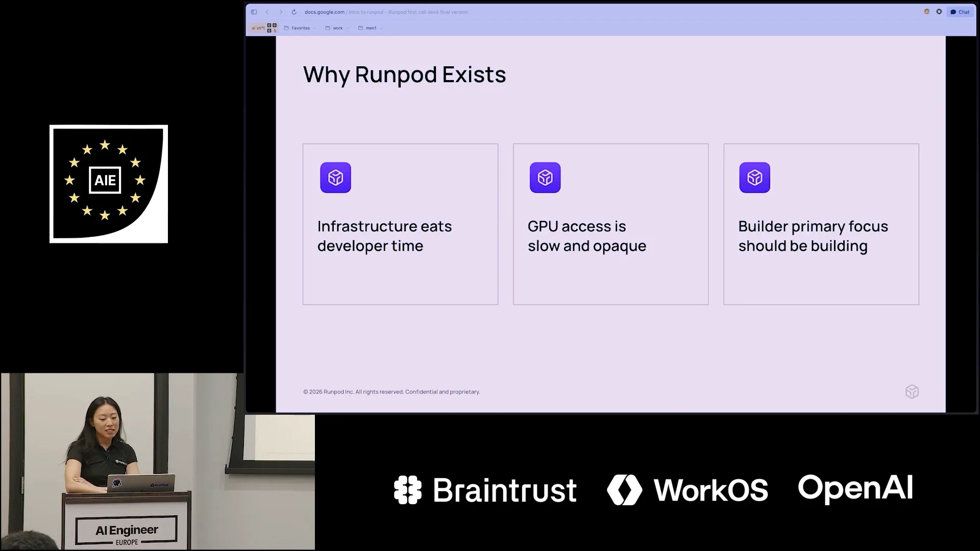The image size is (980, 551).
Task: Go forward with the browser forward arrow
Action: click(x=280, y=12)
